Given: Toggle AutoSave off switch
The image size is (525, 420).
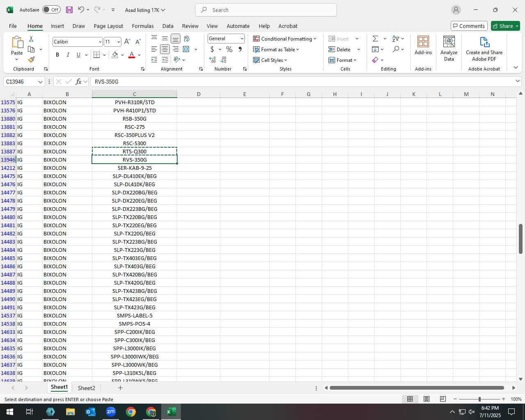Looking at the screenshot, I should (51, 10).
